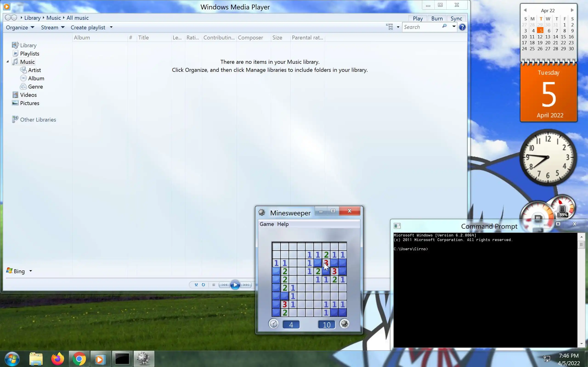Open Playlists in the sidebar
This screenshot has width=588, height=367.
[29, 54]
